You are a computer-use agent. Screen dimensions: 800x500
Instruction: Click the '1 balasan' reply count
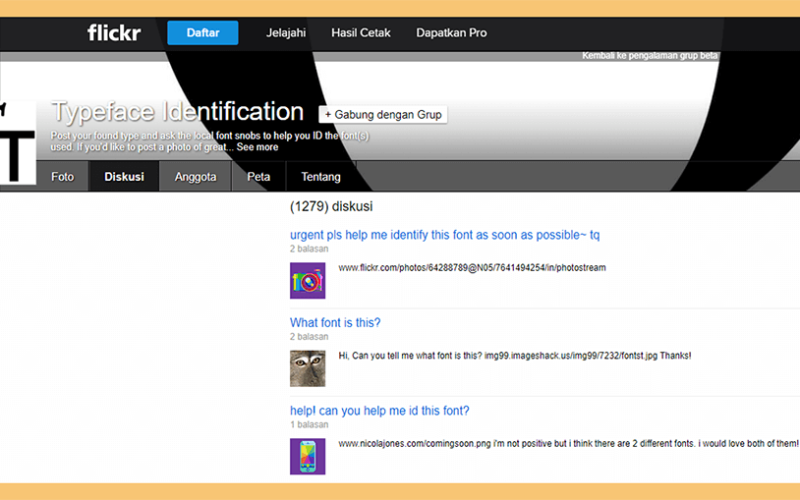pos(309,424)
